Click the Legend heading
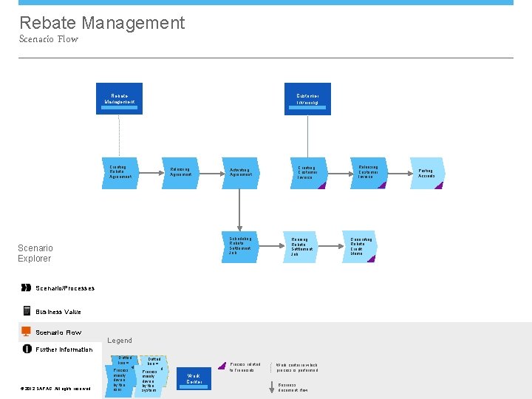The width and height of the screenshot is (532, 399). click(x=120, y=341)
